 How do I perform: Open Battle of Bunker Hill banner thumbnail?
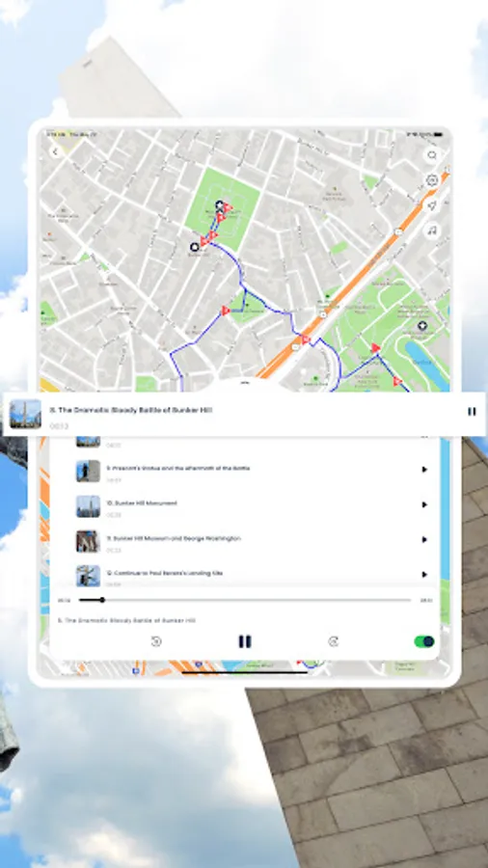[25, 414]
